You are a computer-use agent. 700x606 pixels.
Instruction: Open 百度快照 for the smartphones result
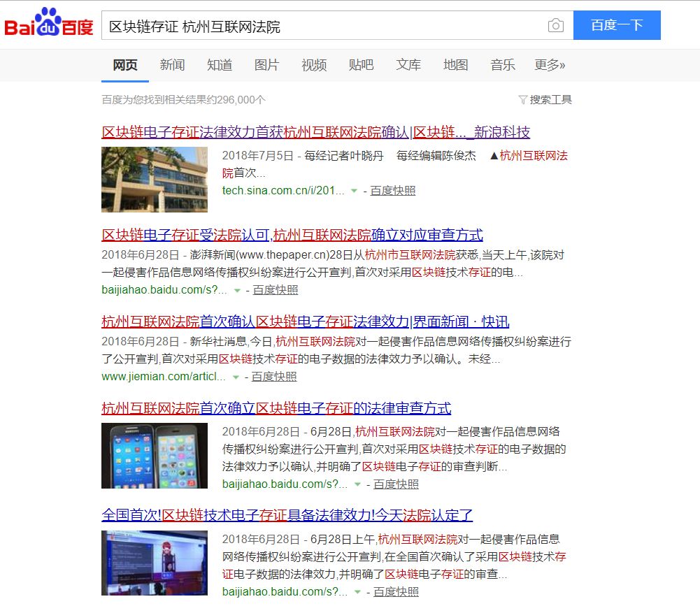396,484
